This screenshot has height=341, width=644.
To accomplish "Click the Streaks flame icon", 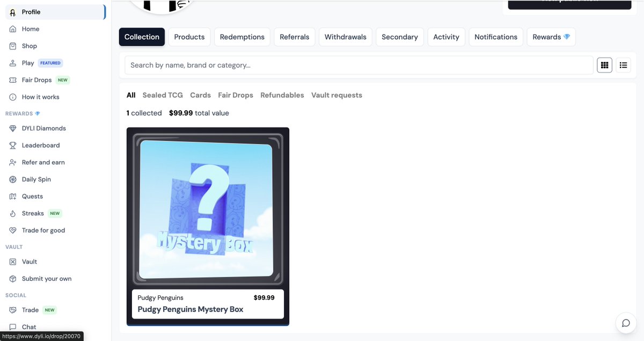I will tap(13, 213).
